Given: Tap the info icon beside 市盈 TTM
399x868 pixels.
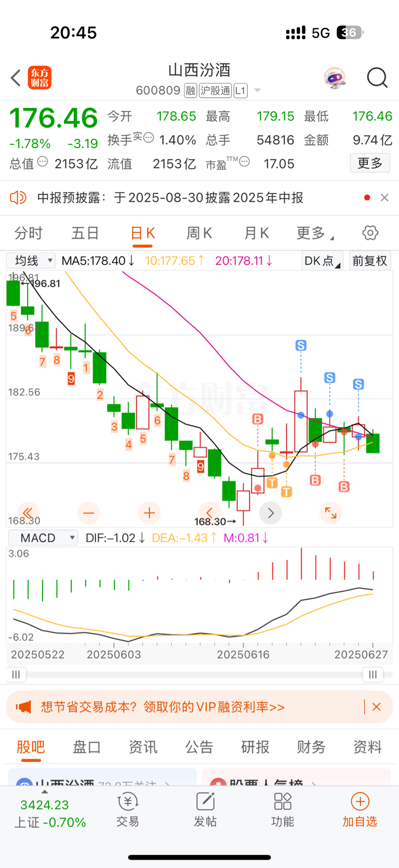Looking at the screenshot, I should [244, 162].
